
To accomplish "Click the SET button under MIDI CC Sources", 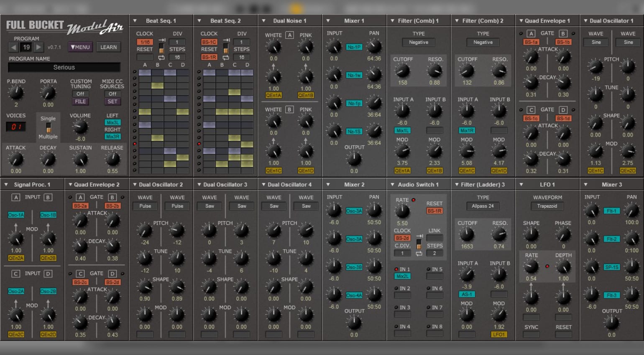I will pyautogui.click(x=112, y=101).
